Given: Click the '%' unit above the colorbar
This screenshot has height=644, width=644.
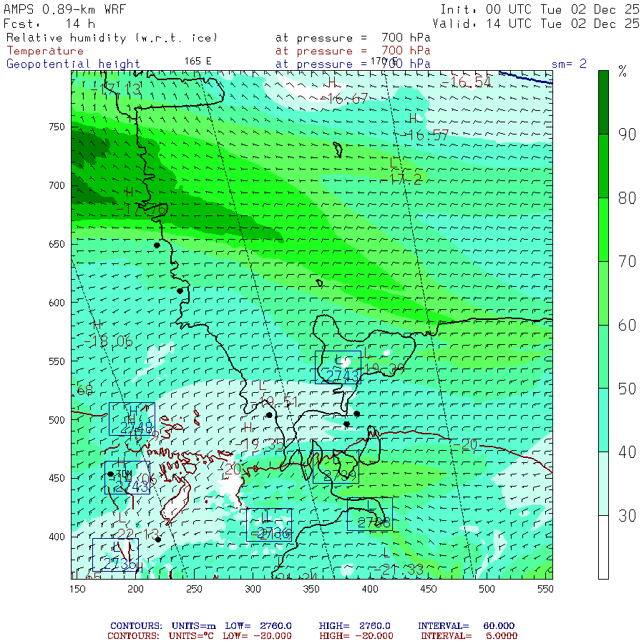Looking at the screenshot, I should pyautogui.click(x=623, y=72).
